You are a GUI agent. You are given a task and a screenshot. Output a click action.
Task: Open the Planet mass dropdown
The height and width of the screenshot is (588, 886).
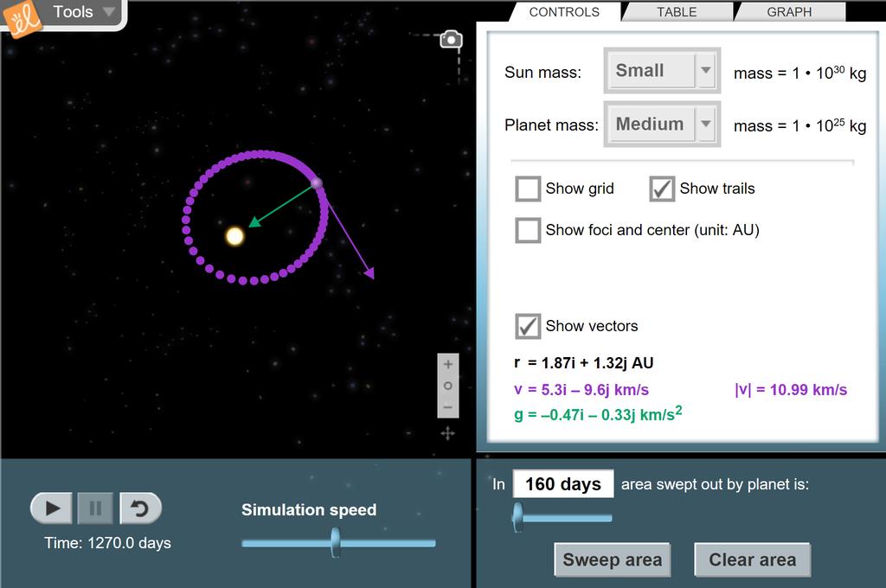click(662, 125)
